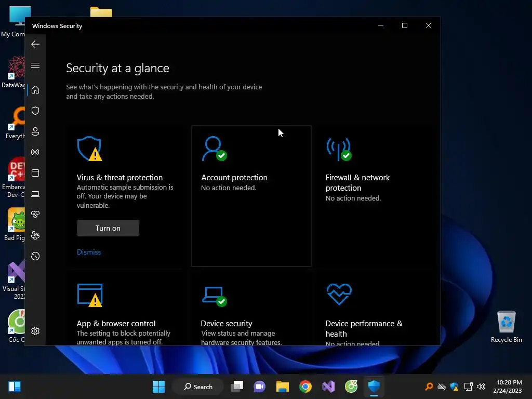Viewport: 532px width, 399px height.
Task: Open Visual Studio from the taskbar
Action: click(x=328, y=387)
